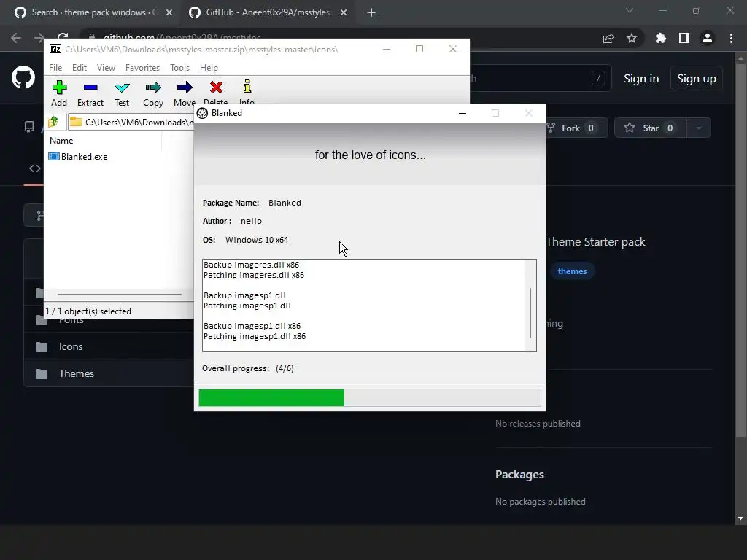Open the Help menu in 7-Zip
The width and height of the screenshot is (747, 560).
point(209,68)
